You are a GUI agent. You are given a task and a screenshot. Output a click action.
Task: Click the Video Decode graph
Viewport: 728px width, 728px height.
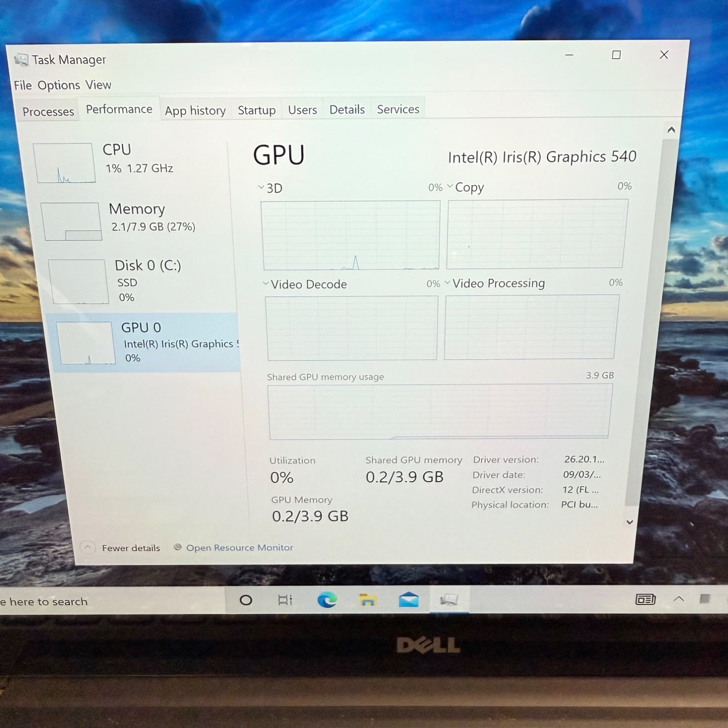(x=351, y=328)
